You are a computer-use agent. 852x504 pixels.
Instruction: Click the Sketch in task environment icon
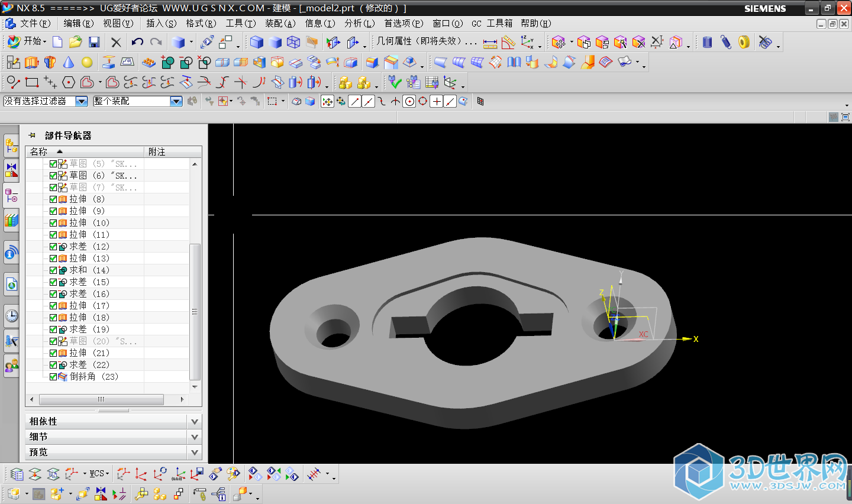point(13,62)
